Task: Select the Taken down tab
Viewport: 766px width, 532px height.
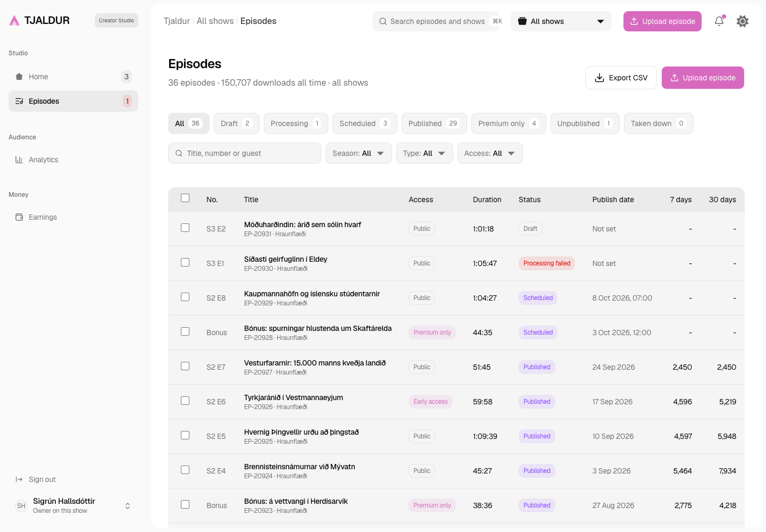Action: [x=659, y=123]
